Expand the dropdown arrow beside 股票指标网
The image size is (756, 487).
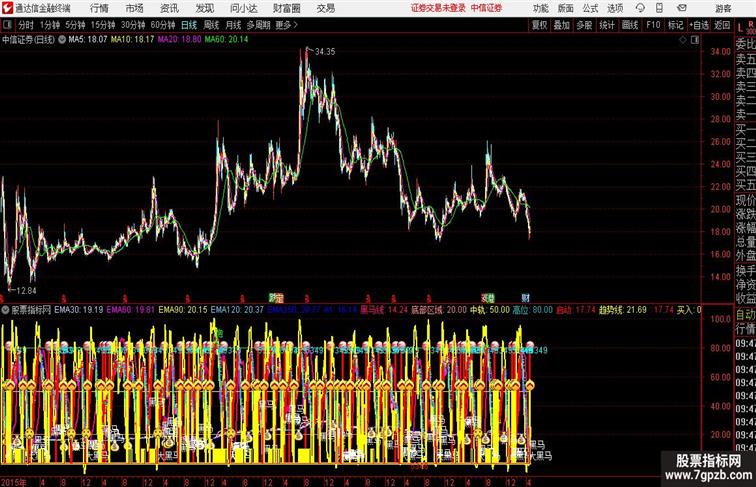tap(6, 310)
